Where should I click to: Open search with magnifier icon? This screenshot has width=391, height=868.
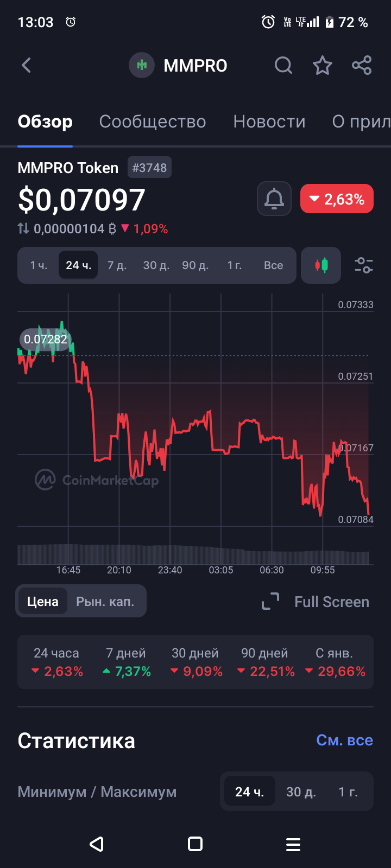283,66
